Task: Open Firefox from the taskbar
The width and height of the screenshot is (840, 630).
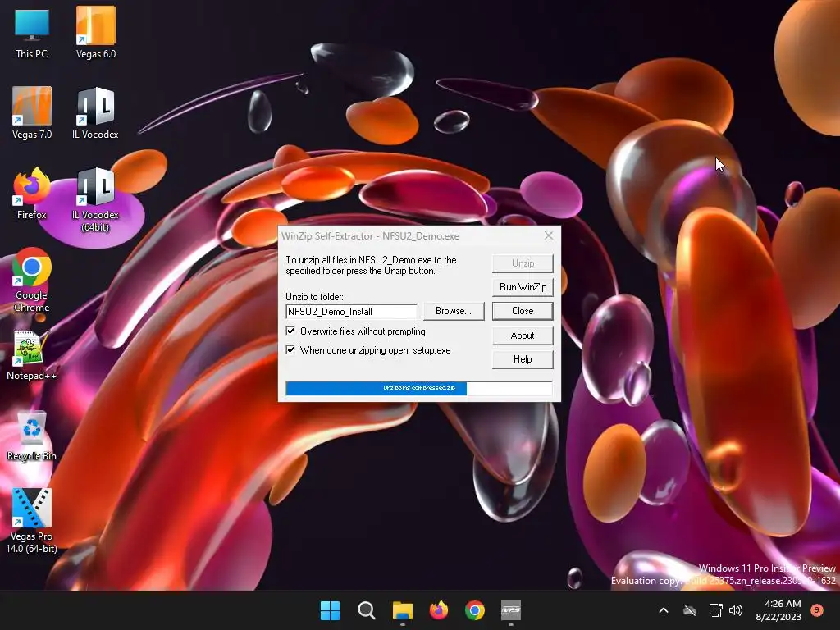Action: (x=439, y=610)
